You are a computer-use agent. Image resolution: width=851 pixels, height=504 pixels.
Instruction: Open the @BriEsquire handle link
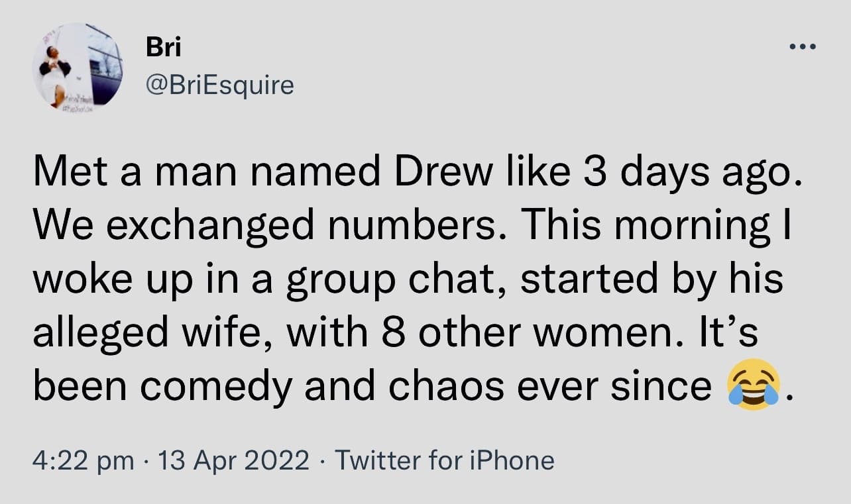(219, 84)
